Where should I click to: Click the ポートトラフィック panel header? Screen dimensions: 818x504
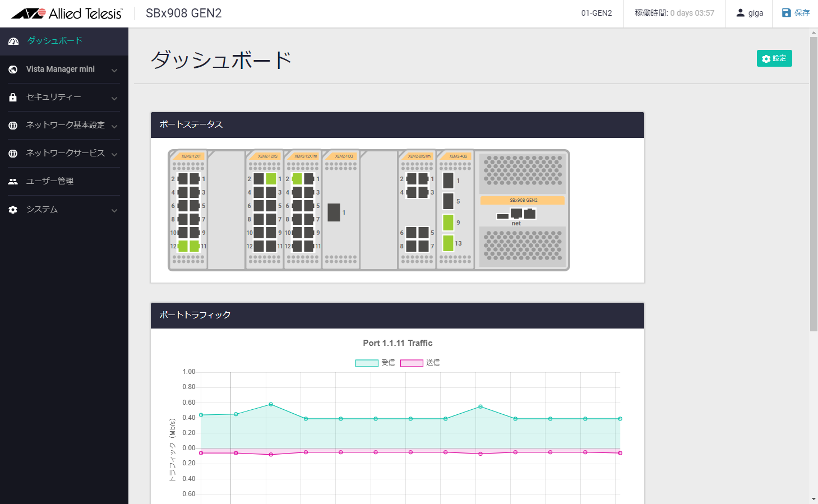[x=398, y=315]
